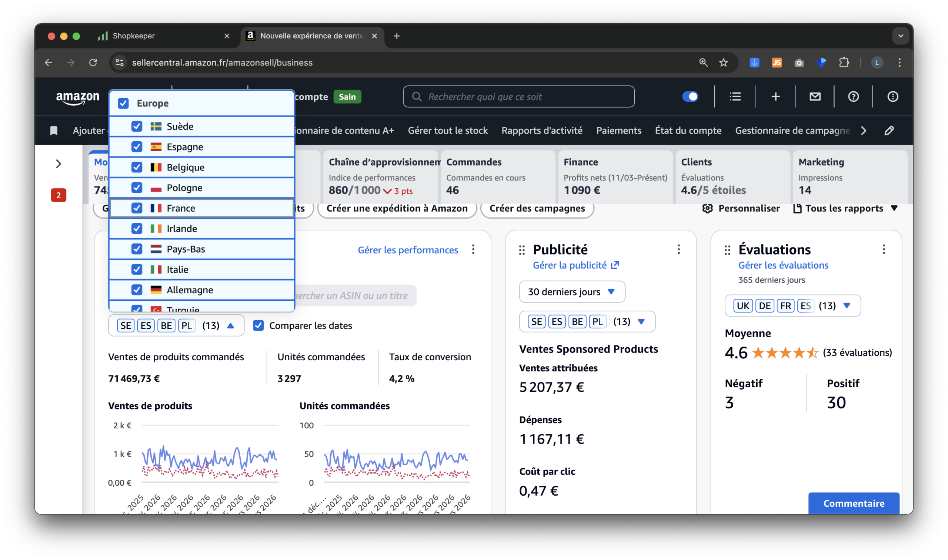
Task: Click the pencil edit bookmarks icon
Action: [x=889, y=131]
